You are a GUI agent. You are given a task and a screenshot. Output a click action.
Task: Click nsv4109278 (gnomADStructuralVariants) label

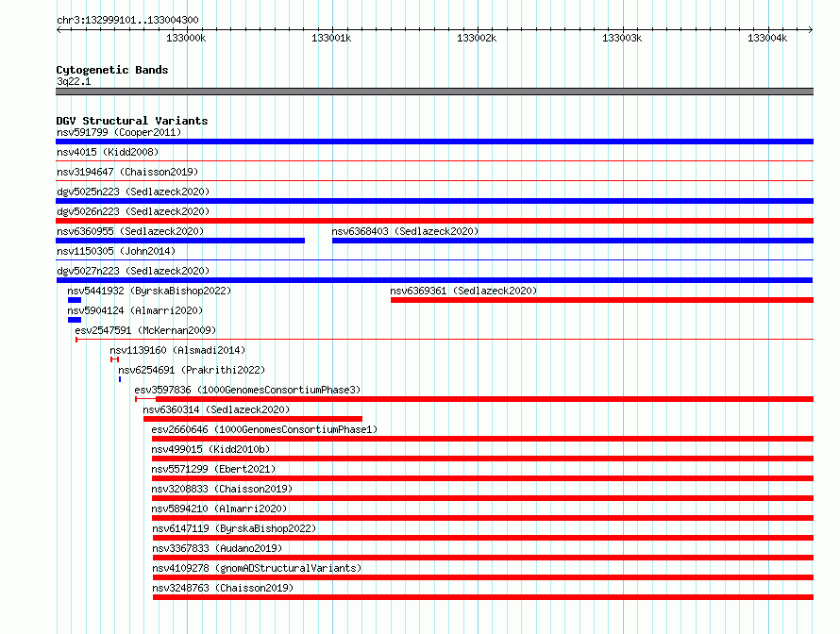pos(257,568)
